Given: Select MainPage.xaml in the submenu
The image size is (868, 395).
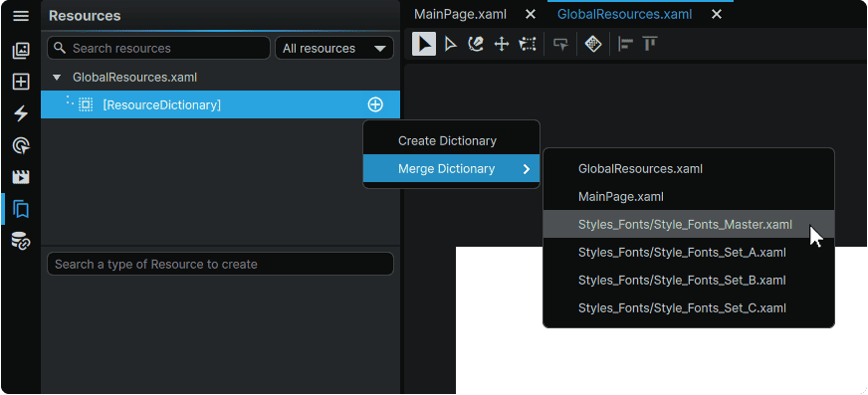Looking at the screenshot, I should pos(689,196).
